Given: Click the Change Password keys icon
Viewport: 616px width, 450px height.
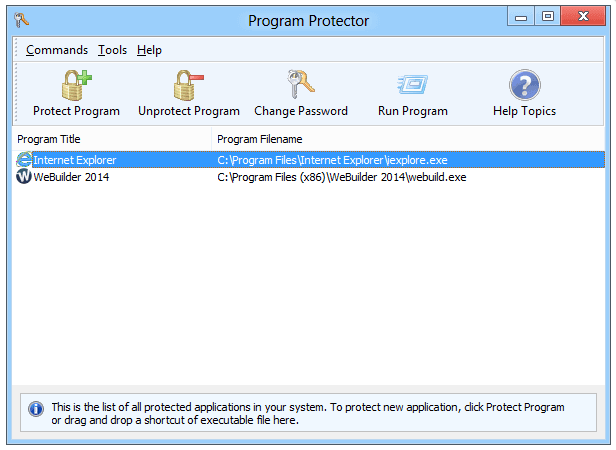Looking at the screenshot, I should click(x=301, y=84).
